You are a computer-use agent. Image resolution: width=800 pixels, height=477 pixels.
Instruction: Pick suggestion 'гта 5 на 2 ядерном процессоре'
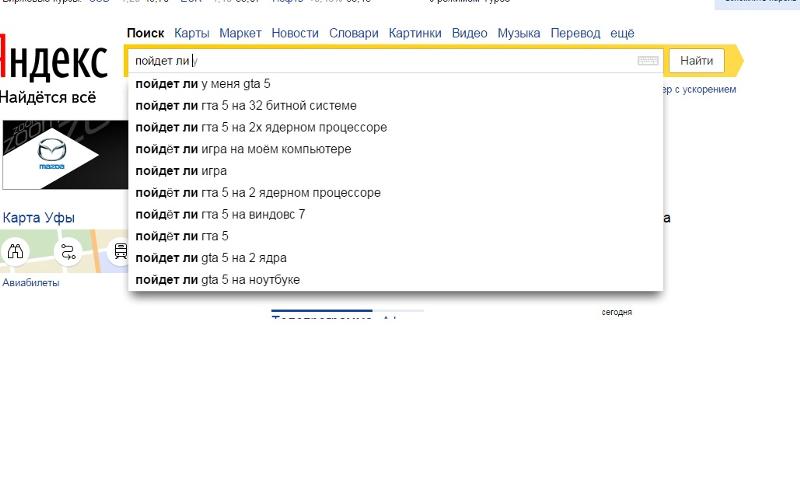(x=395, y=193)
